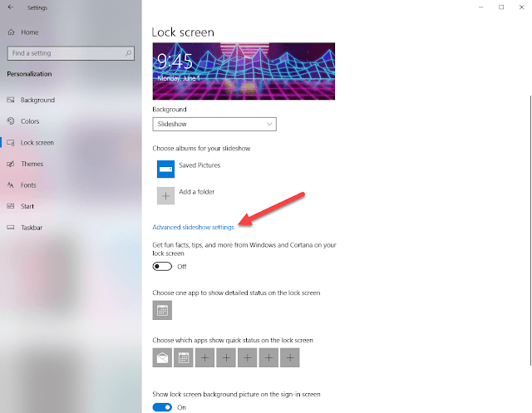This screenshot has height=413, width=532.
Task: Open Advanced slideshow settings link
Action: 194,227
